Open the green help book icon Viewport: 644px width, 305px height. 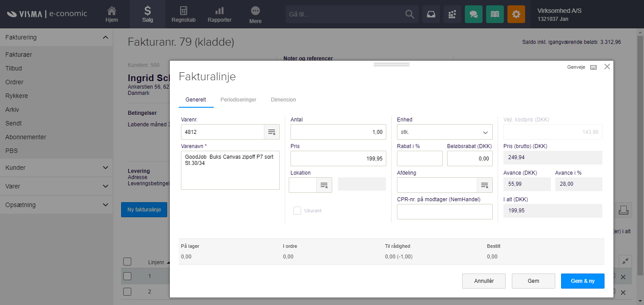point(495,14)
